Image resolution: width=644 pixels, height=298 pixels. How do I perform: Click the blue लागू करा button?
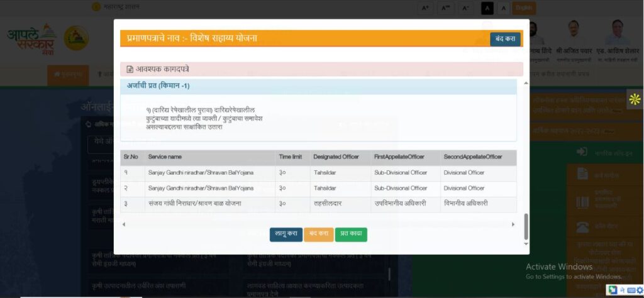pos(286,234)
